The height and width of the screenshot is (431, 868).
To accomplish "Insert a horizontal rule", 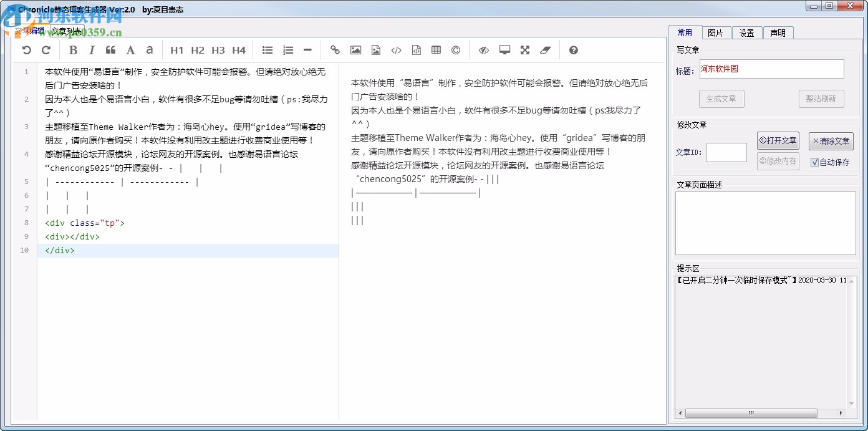I will (x=307, y=50).
